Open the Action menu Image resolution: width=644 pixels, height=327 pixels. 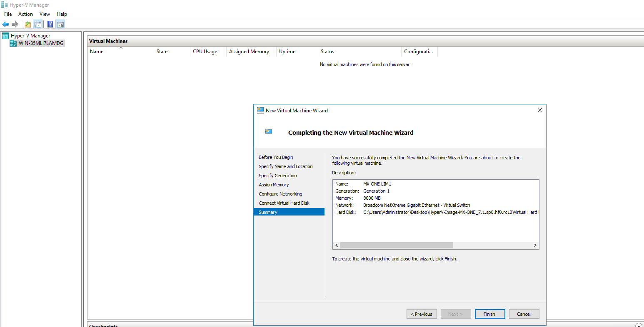[25, 14]
